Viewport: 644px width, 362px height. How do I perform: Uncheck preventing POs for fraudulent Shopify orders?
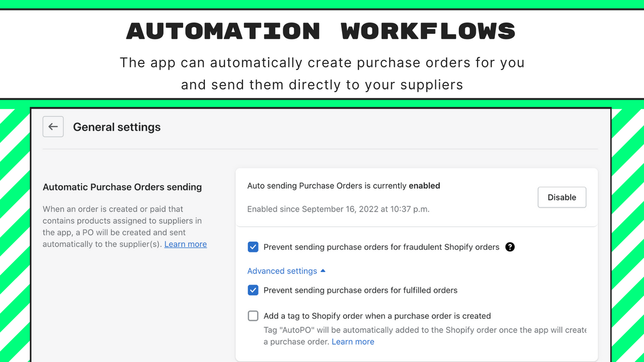pos(253,247)
